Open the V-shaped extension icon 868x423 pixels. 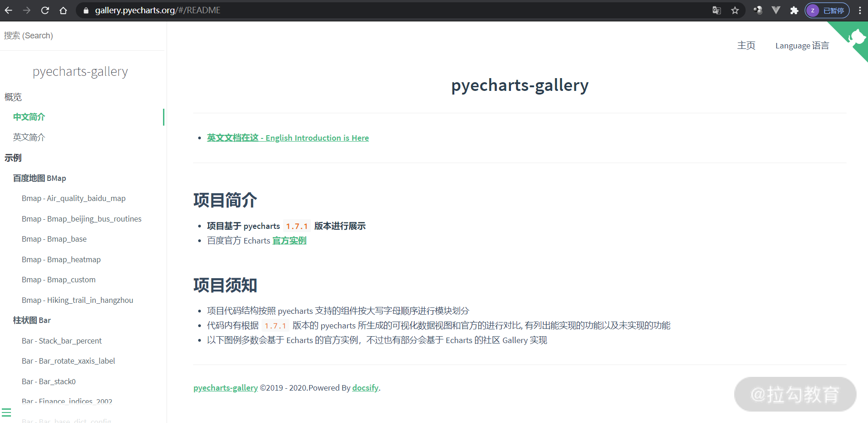[776, 10]
